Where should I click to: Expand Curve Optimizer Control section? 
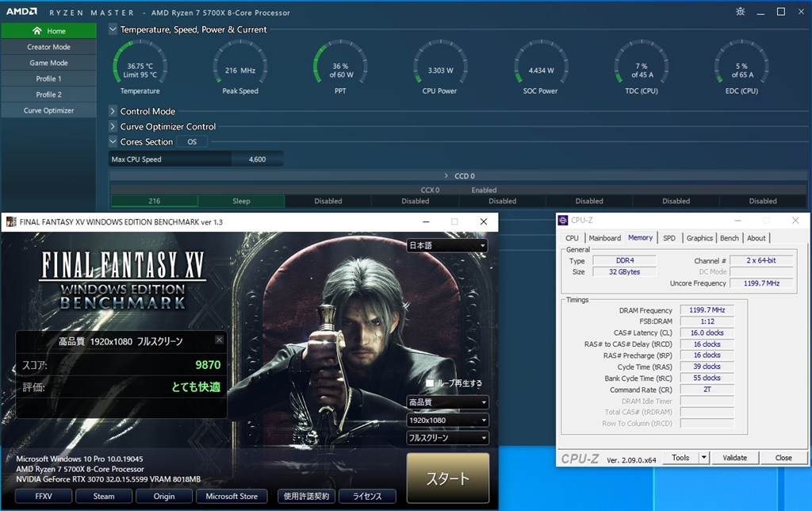point(113,126)
